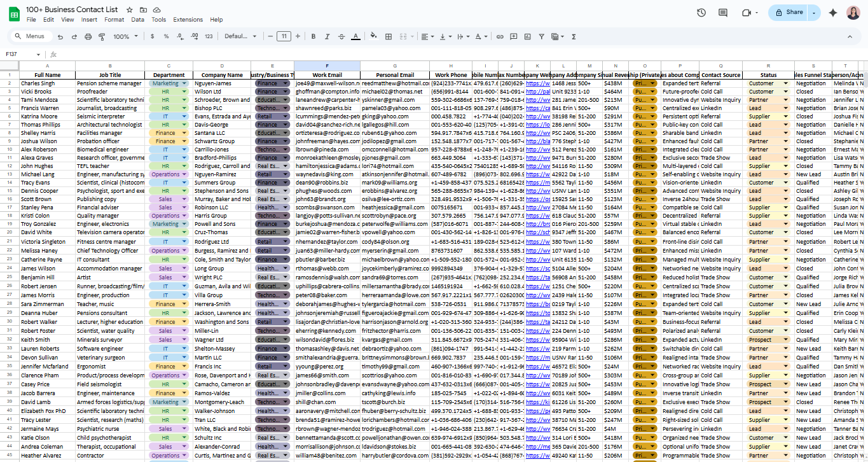
Task: Print the spreadsheet
Action: coord(88,37)
